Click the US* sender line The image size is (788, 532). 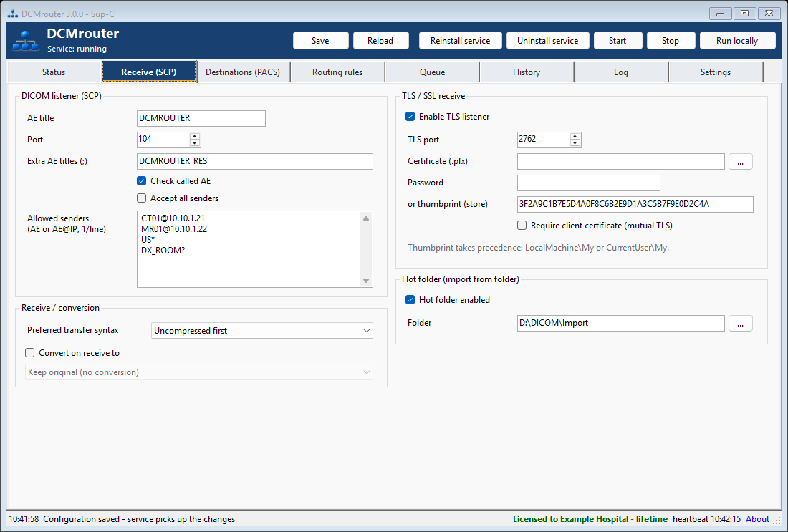point(148,240)
